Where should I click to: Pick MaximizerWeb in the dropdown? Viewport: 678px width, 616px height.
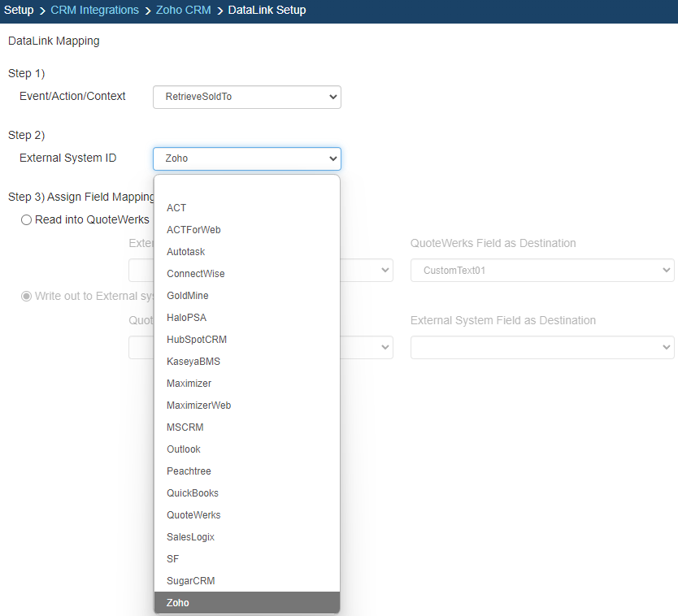[x=198, y=406]
